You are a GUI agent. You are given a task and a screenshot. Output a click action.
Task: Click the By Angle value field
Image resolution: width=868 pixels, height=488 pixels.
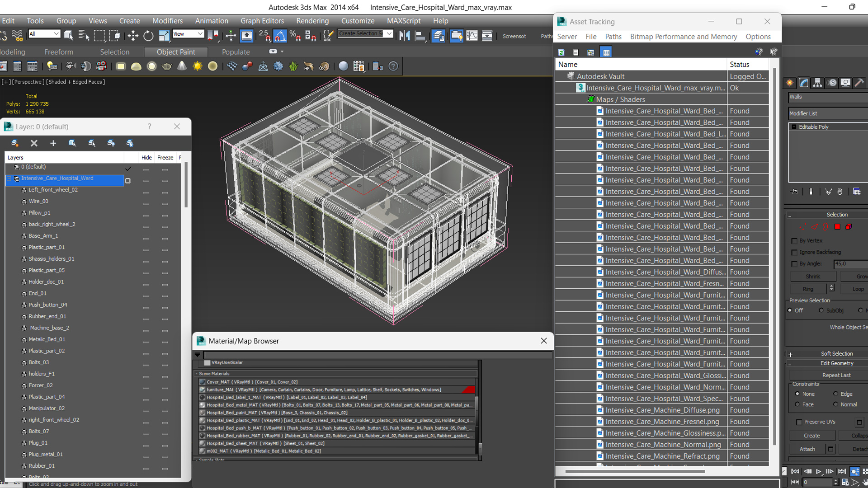click(851, 264)
